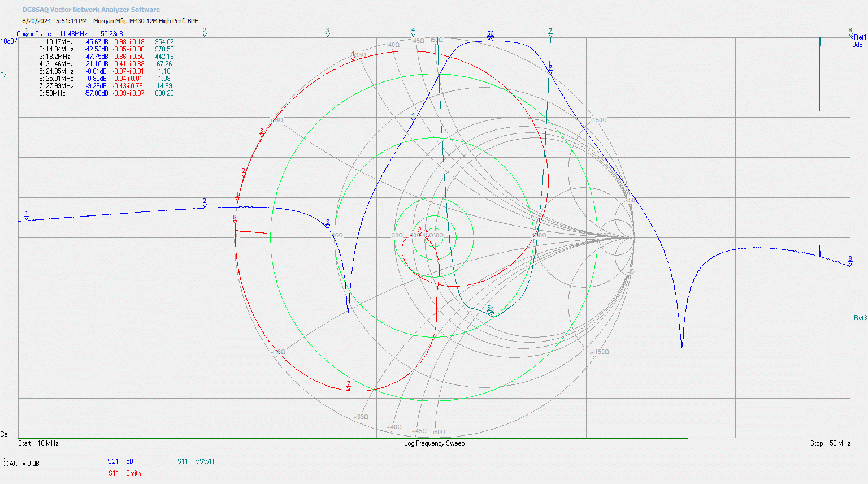Click red Smith chart marker 7

pos(349,386)
